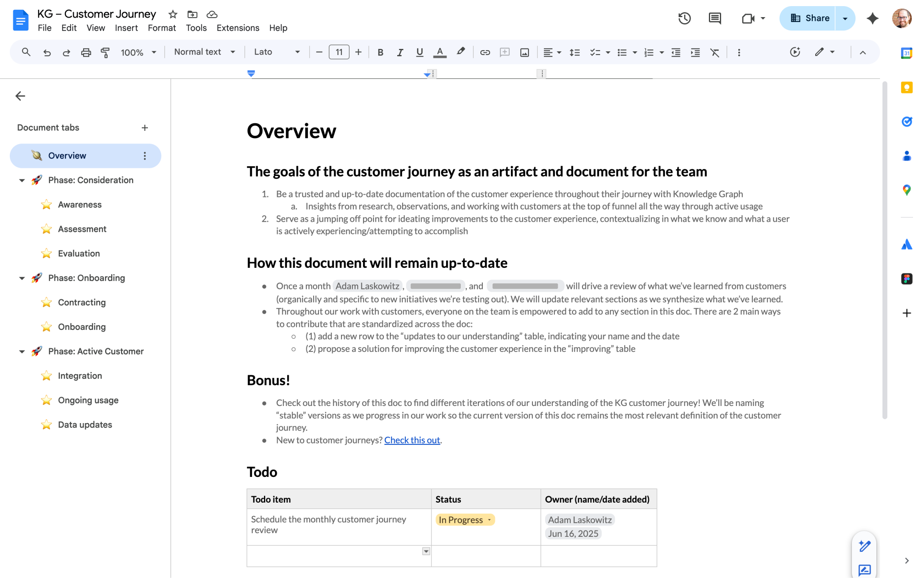The width and height of the screenshot is (924, 578).
Task: Click the insert link icon
Action: 484,52
